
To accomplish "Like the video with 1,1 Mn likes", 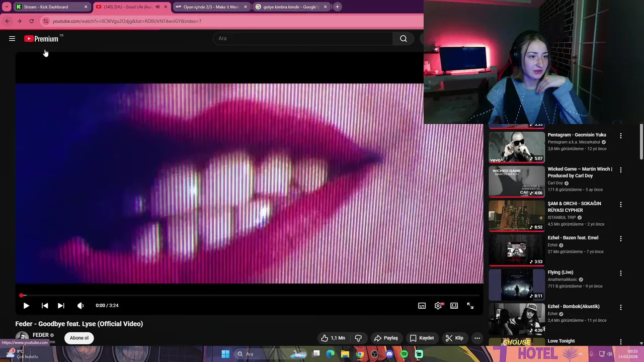I will 333,338.
